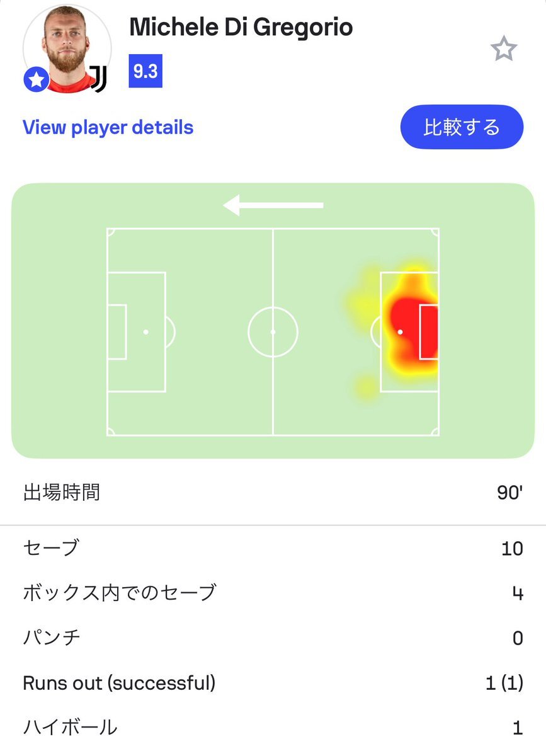Tap the favorite star outline icon
This screenshot has height=756, width=546.
[x=504, y=49]
